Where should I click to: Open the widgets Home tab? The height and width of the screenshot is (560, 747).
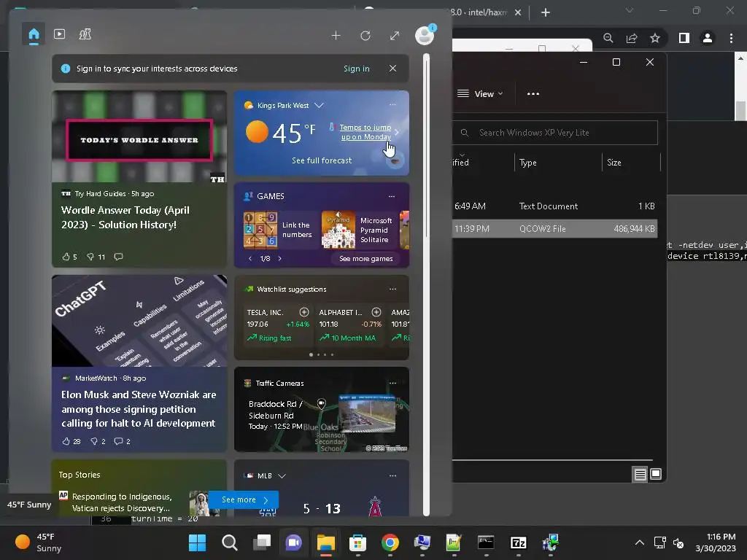coord(34,34)
